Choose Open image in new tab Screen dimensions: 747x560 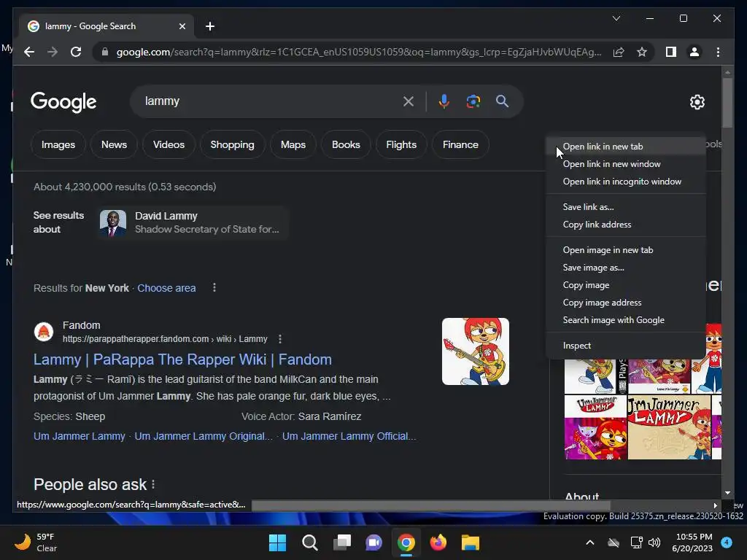[x=625, y=250]
